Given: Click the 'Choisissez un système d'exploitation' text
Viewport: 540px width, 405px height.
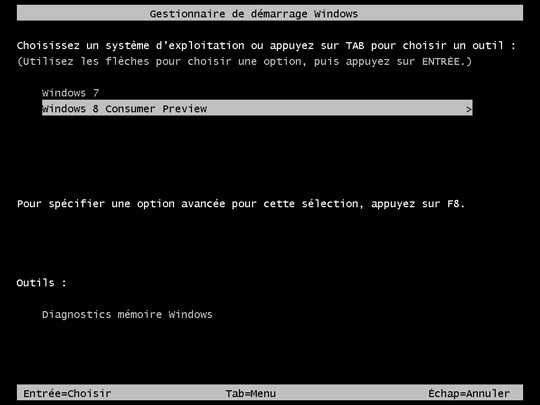Looking at the screenshot, I should tap(131, 45).
